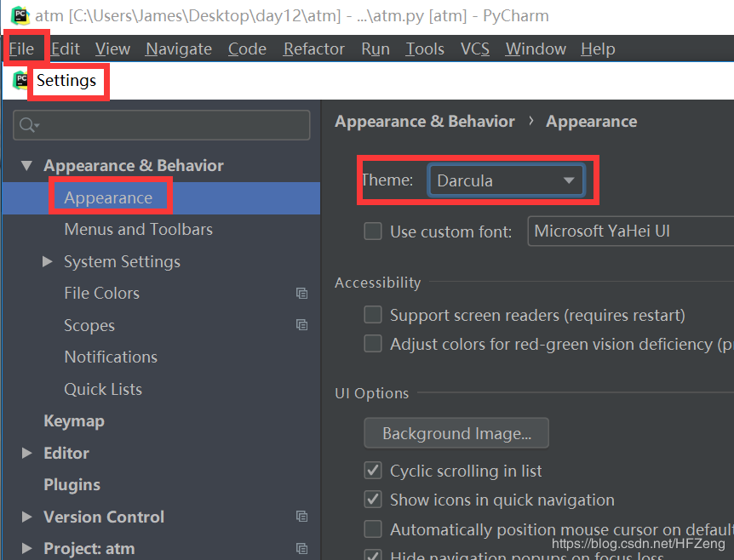Open the Theme dropdown showing Darcula
Screen dimensions: 734x560
[x=506, y=180]
